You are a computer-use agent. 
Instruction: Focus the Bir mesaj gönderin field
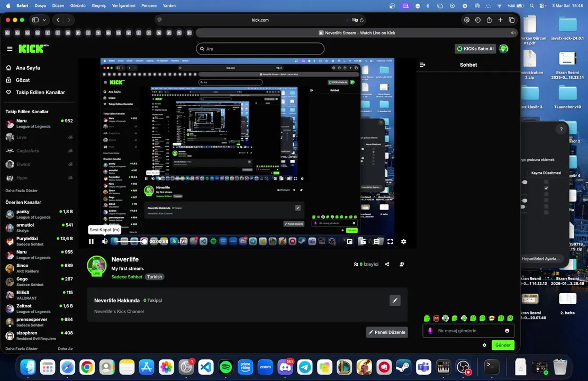(x=468, y=331)
